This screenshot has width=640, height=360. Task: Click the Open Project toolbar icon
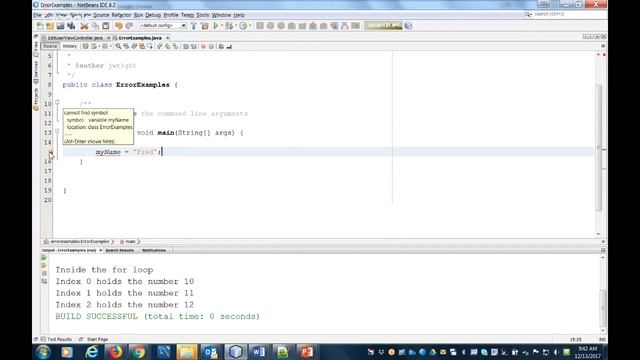[x=60, y=26]
